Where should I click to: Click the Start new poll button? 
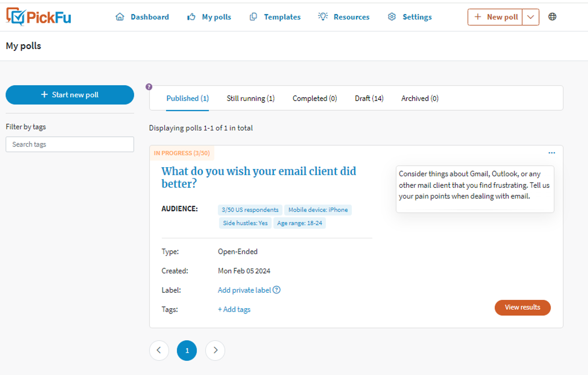(x=70, y=95)
